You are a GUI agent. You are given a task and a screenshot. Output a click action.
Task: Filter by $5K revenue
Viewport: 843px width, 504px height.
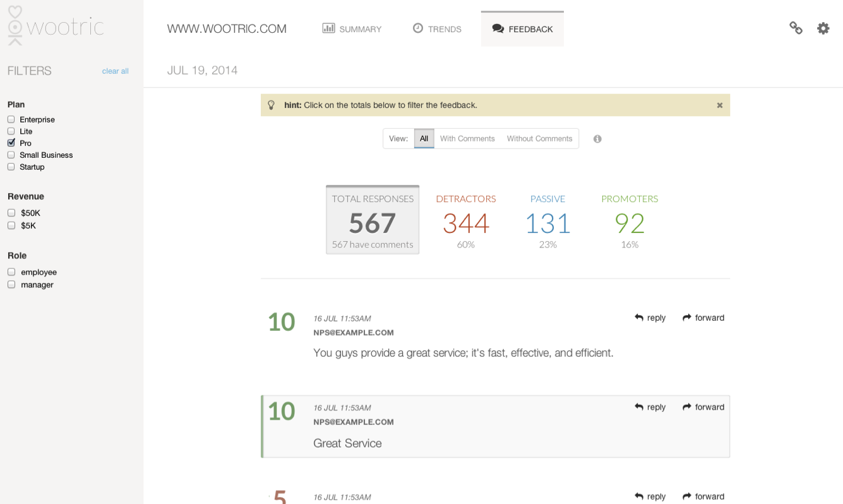[x=11, y=225]
